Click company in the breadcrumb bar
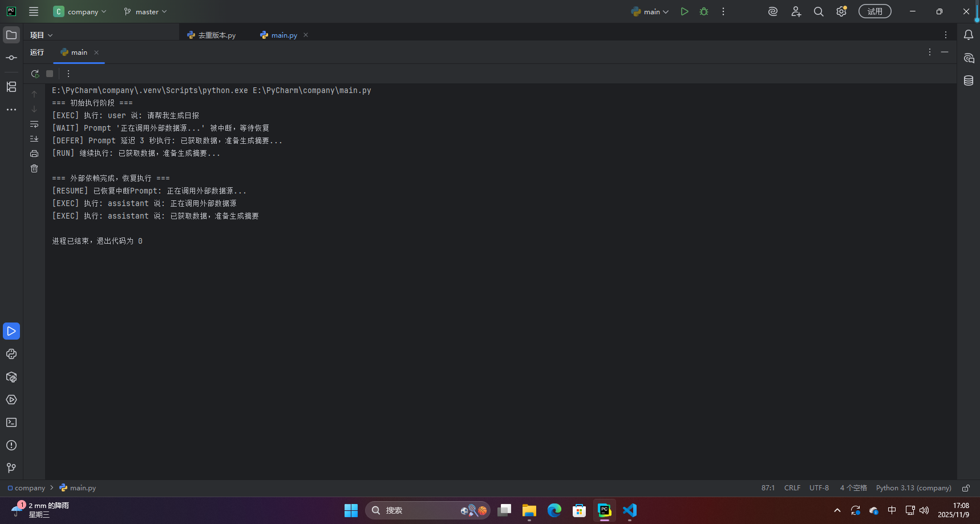Viewport: 980px width, 524px height. tap(26, 488)
